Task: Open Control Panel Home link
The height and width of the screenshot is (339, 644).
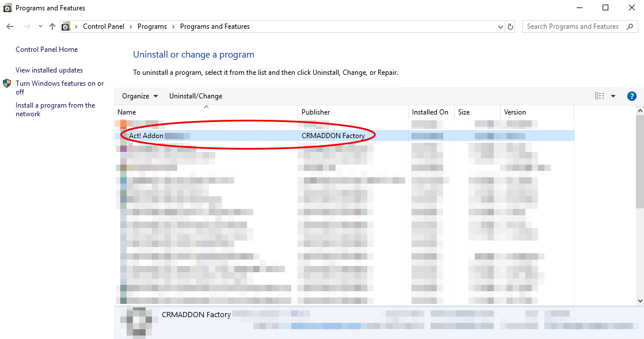Action: tap(47, 49)
